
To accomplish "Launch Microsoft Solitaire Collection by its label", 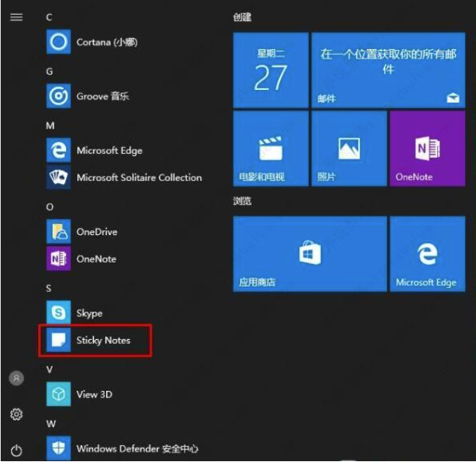I will click(x=139, y=178).
